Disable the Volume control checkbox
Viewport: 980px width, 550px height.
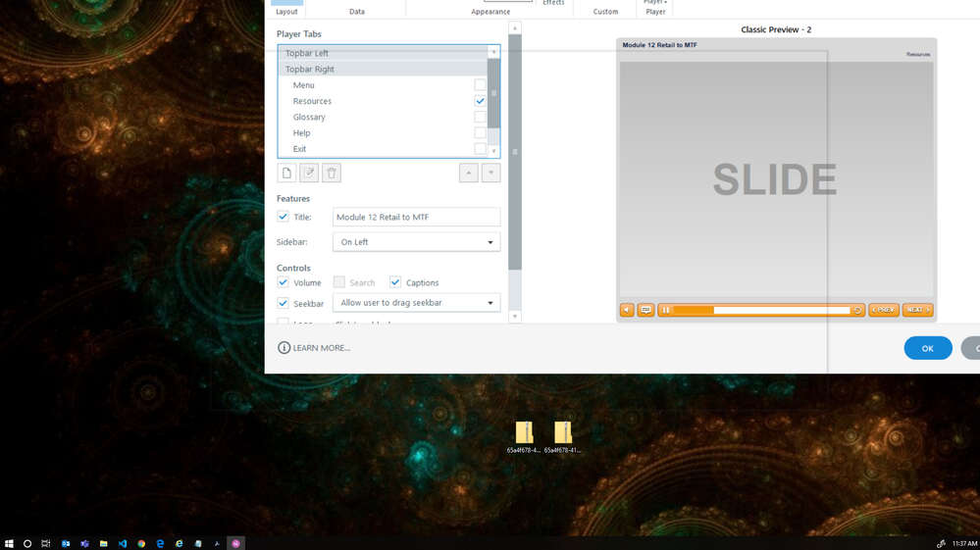coord(284,282)
